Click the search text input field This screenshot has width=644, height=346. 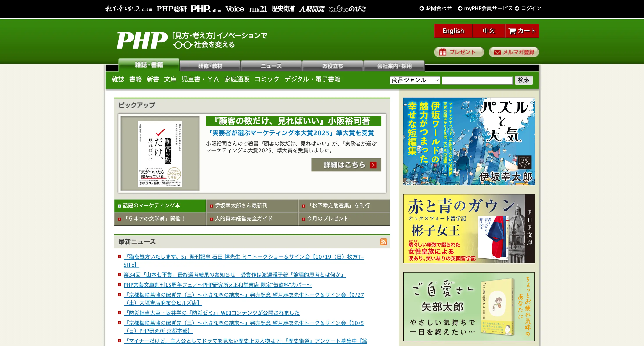pyautogui.click(x=477, y=80)
